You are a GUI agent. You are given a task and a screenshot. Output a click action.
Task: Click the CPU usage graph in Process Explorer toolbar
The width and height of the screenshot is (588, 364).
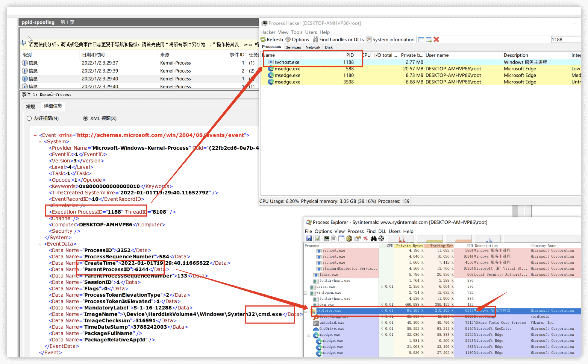point(401,239)
